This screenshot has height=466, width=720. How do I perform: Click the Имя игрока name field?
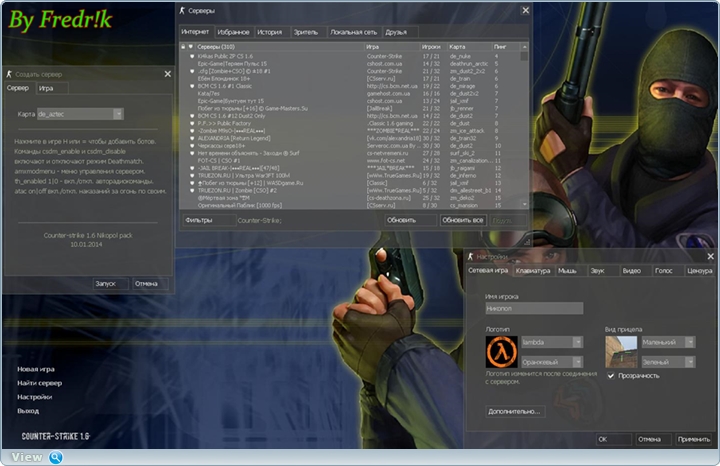534,309
